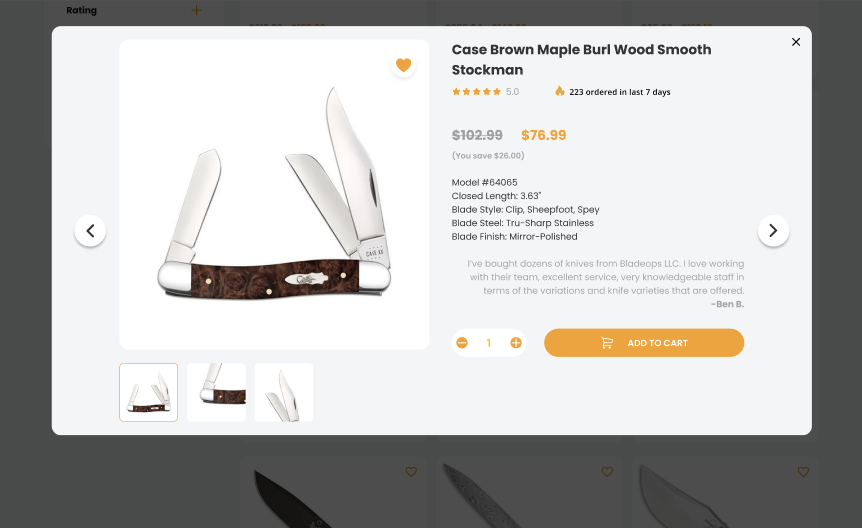Click the quantity field showing 1
Viewport: 862px width, 528px height.
point(489,343)
